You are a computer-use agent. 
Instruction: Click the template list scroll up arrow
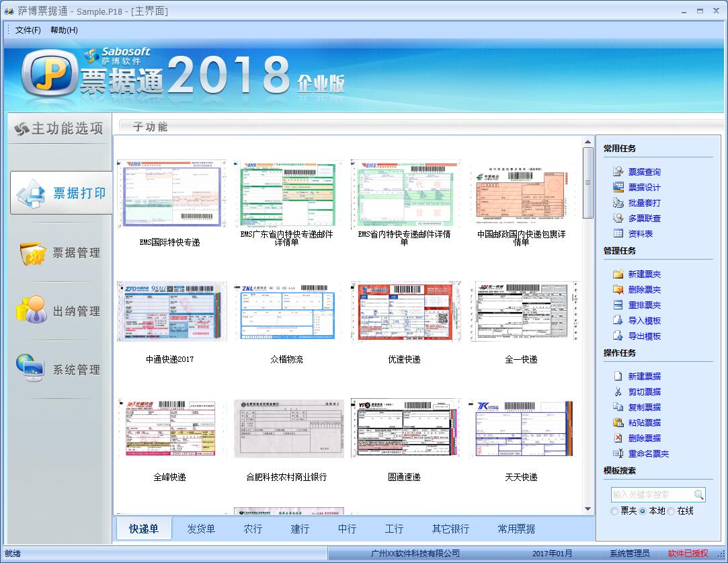tap(588, 142)
